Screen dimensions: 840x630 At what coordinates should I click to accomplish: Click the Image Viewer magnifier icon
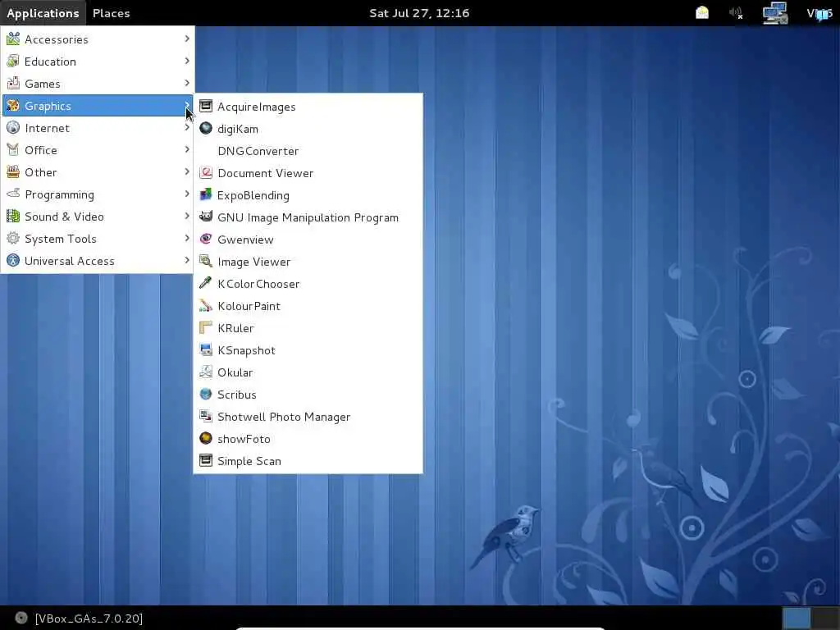[x=206, y=261]
